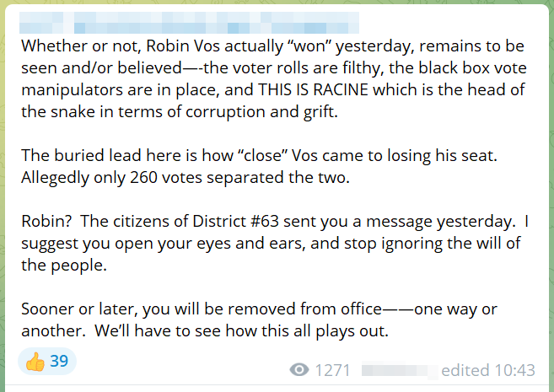554x392 pixels.
Task: Click the "Robin? The citizens" paragraph start
Action: point(105,222)
